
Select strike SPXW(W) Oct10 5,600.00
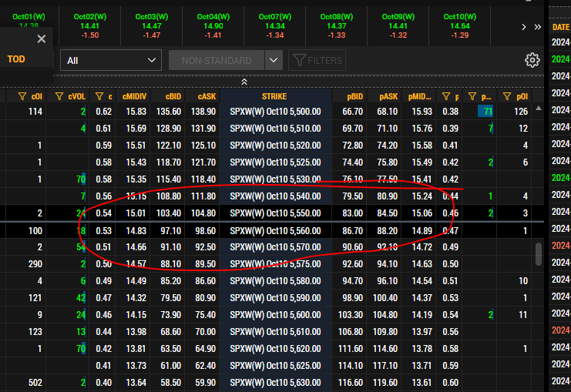[x=275, y=315]
